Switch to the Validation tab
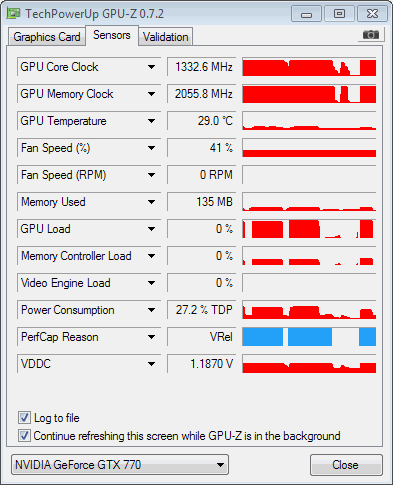Image resolution: width=393 pixels, height=485 pixels. (x=166, y=37)
